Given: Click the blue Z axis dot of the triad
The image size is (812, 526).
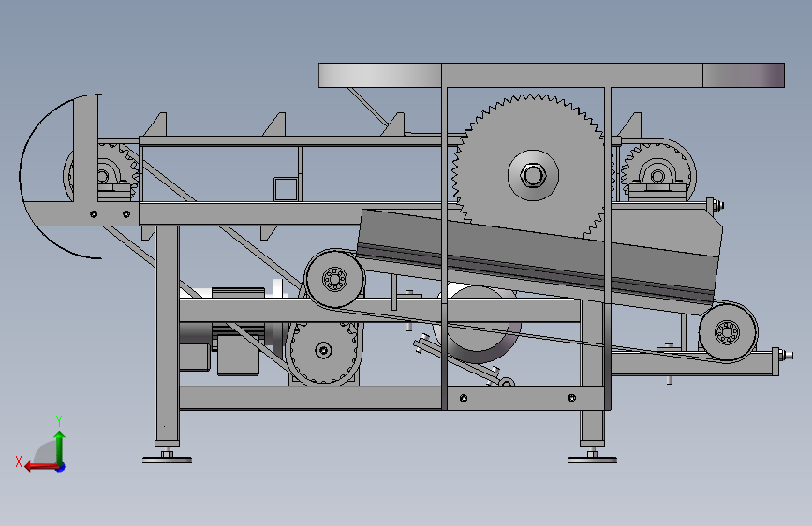Looking at the screenshot, I should click(61, 467).
